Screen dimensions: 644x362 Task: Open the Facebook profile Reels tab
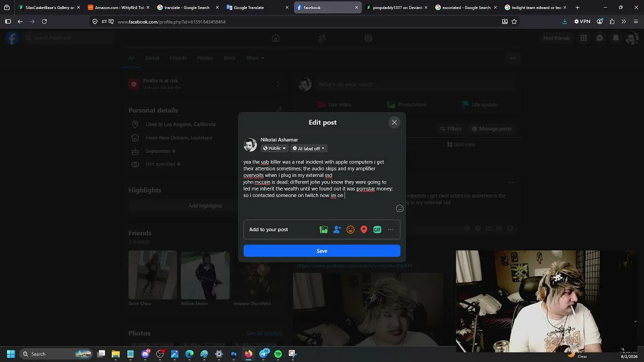(229, 58)
